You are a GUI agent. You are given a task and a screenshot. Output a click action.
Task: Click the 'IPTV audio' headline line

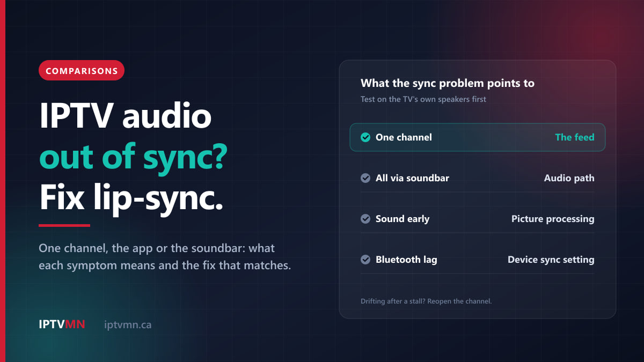pyautogui.click(x=125, y=116)
